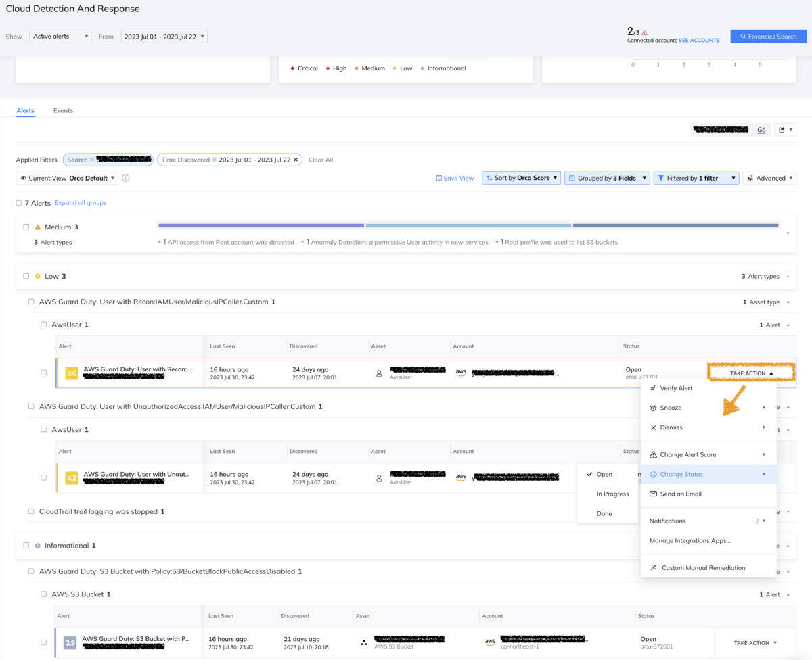Open the Show Active alerts dropdown
This screenshot has height=660, width=812.
[x=60, y=37]
